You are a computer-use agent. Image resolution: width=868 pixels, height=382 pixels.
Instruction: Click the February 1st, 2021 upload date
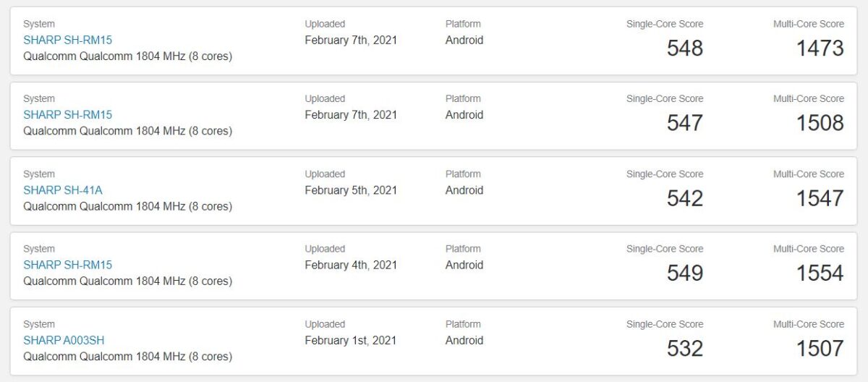coord(351,340)
